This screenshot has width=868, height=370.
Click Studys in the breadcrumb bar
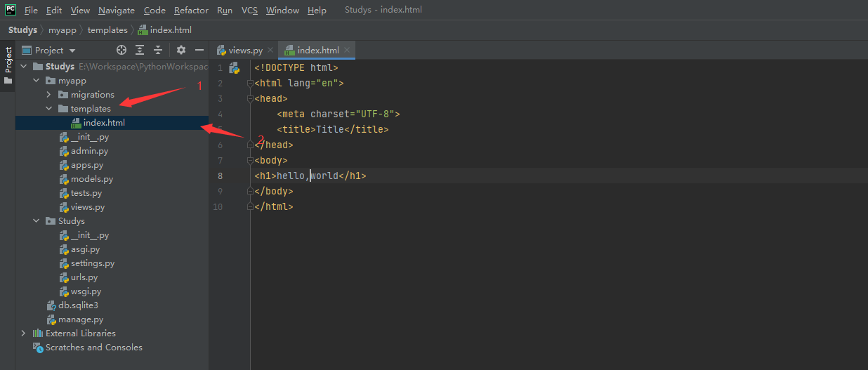click(x=22, y=30)
